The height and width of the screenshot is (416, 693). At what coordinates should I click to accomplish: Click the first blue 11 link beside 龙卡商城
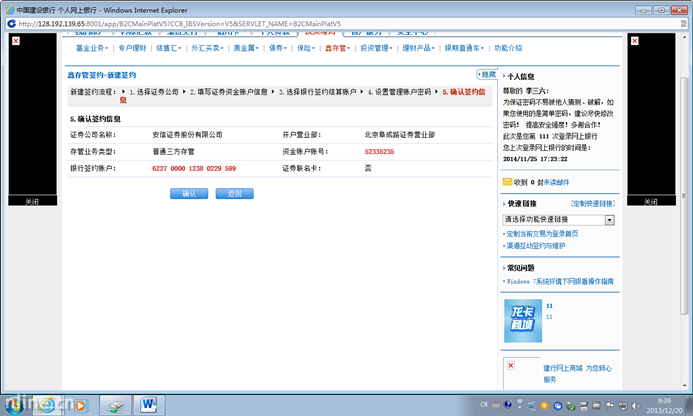[x=549, y=305]
